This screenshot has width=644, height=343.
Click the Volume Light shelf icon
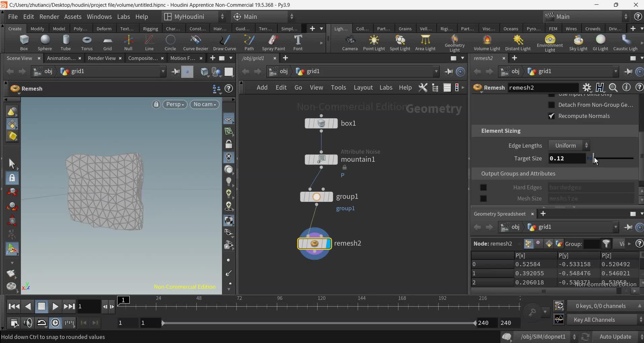pyautogui.click(x=487, y=43)
